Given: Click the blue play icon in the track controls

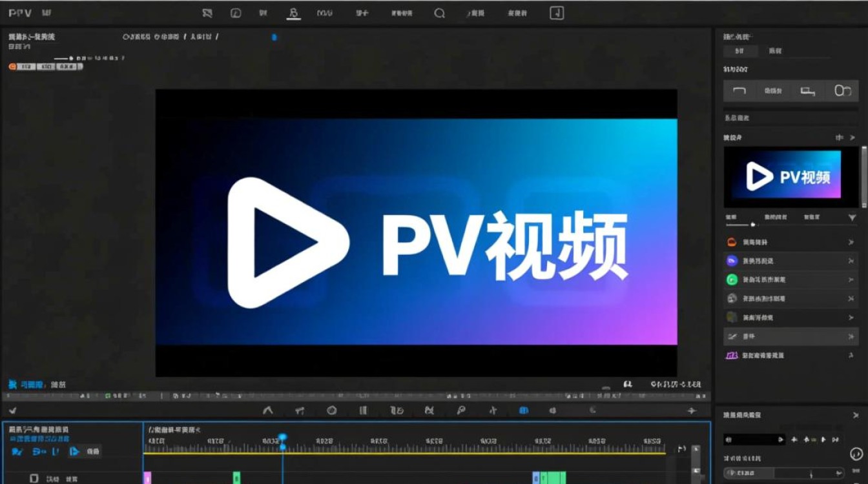Looking at the screenshot, I should click(74, 452).
